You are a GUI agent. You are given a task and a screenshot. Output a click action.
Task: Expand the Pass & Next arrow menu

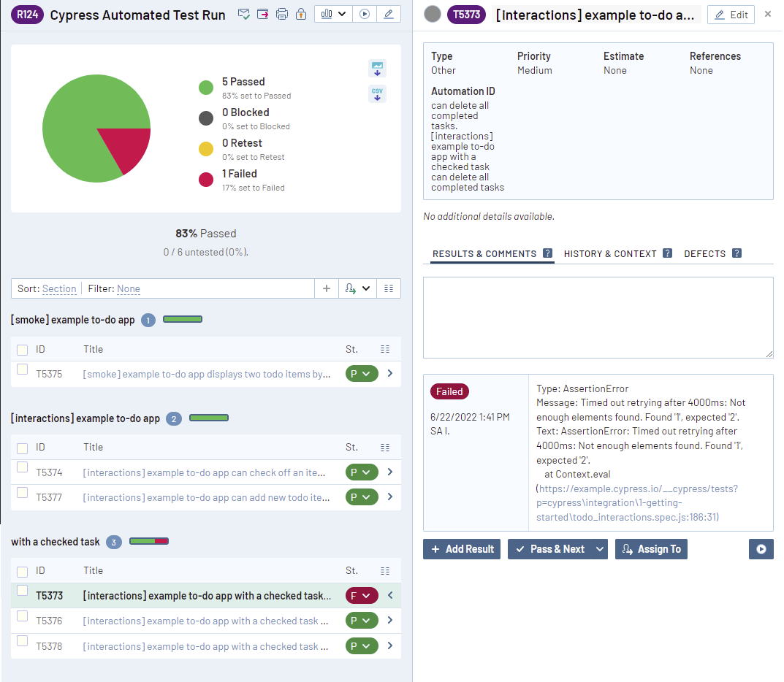point(600,549)
